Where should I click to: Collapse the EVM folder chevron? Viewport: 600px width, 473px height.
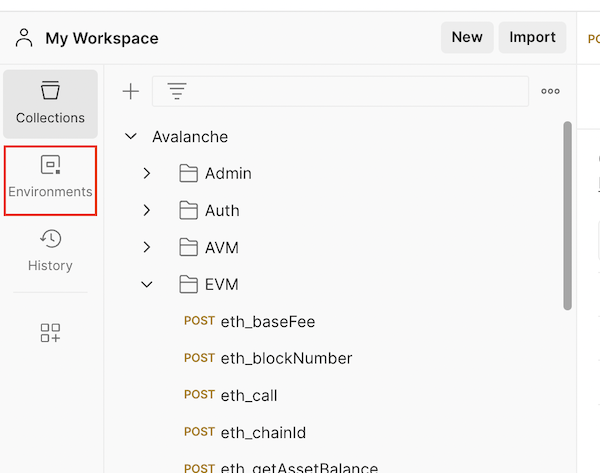[147, 285]
